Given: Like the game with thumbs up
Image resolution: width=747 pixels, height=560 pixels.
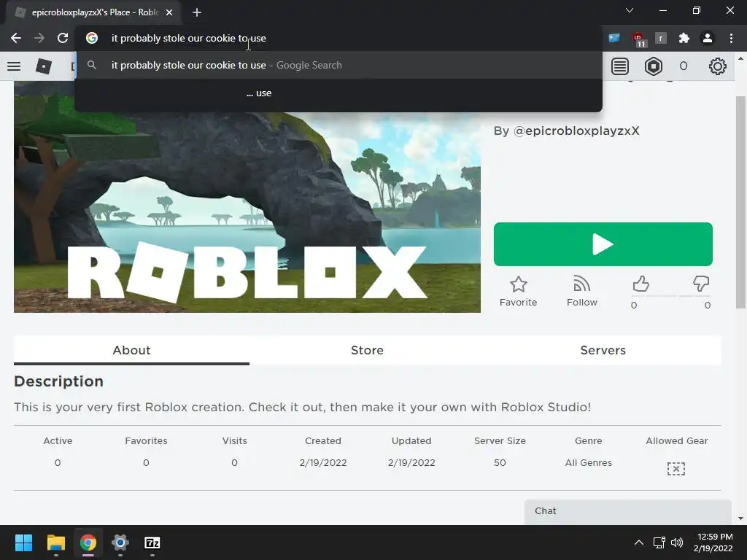Looking at the screenshot, I should 640,284.
